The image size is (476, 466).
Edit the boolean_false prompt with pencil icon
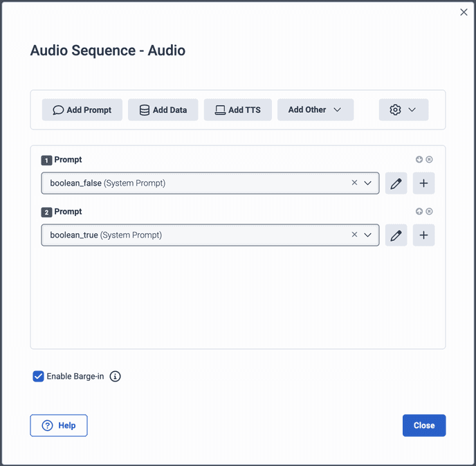pyautogui.click(x=396, y=183)
